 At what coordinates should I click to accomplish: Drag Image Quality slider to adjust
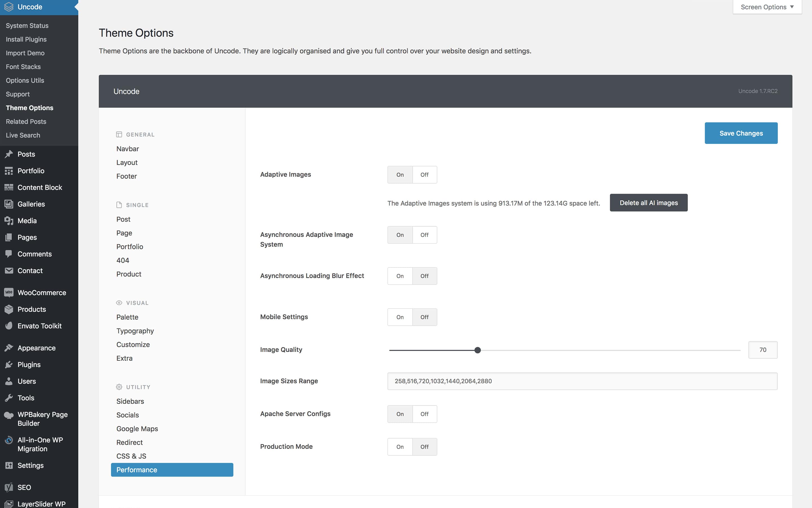(477, 349)
